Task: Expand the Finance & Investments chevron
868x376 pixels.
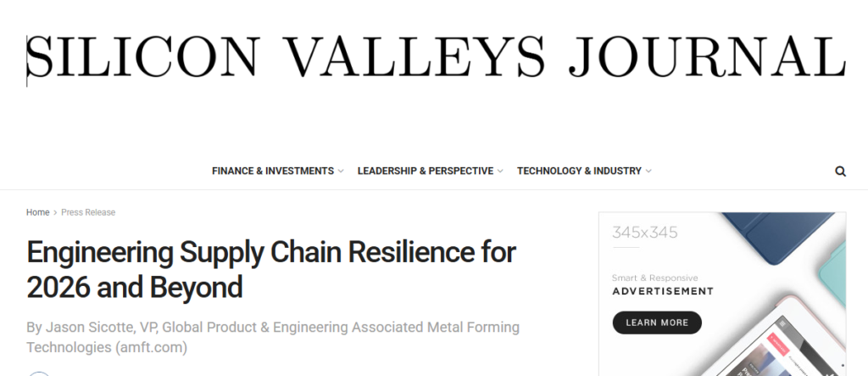Action: tap(341, 171)
